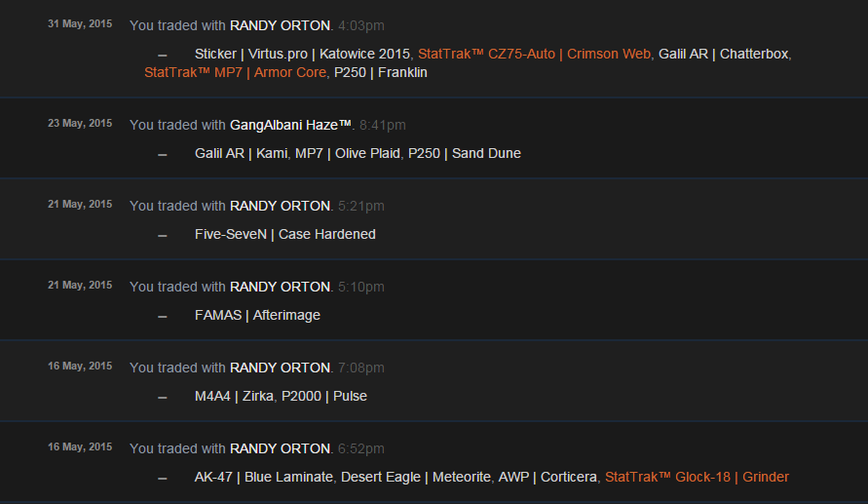Viewport: 868px width, 504px height.
Task: Click StatTrak™ CZ75-Auto | Crimson Web item
Action: click(534, 54)
